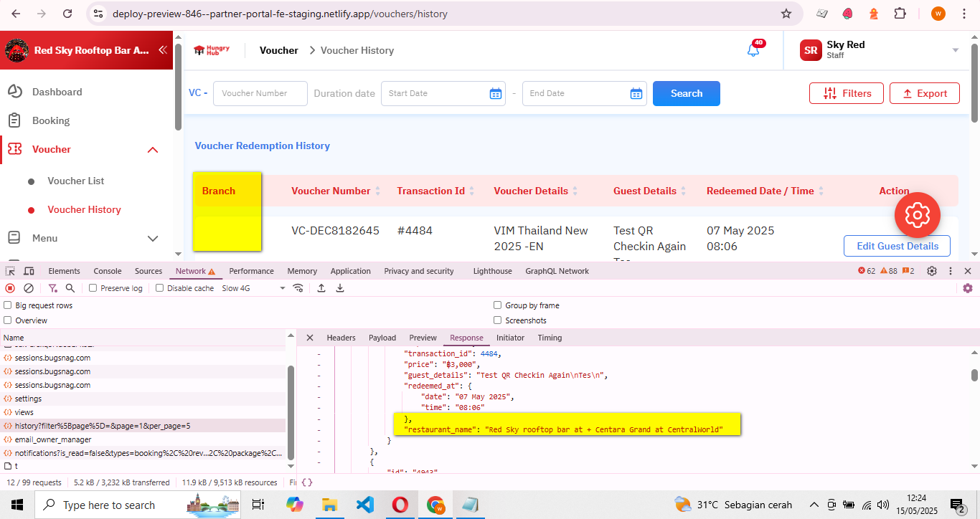Image resolution: width=980 pixels, height=519 pixels.
Task: Click the notification bell icon
Action: click(753, 50)
